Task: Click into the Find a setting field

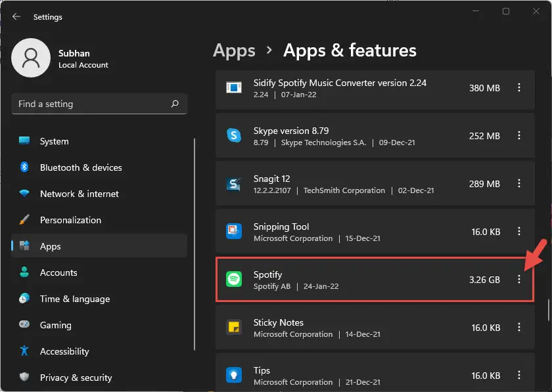Action: pyautogui.click(x=99, y=104)
